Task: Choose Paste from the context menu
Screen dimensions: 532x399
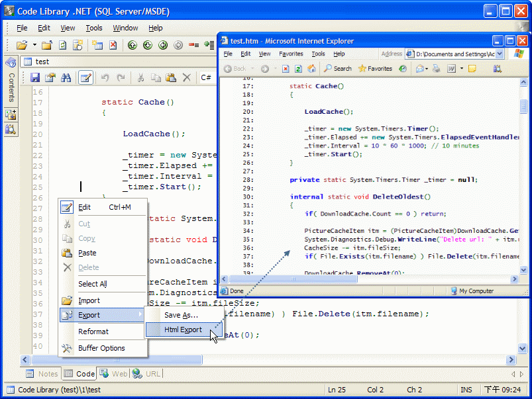Action: click(103, 253)
